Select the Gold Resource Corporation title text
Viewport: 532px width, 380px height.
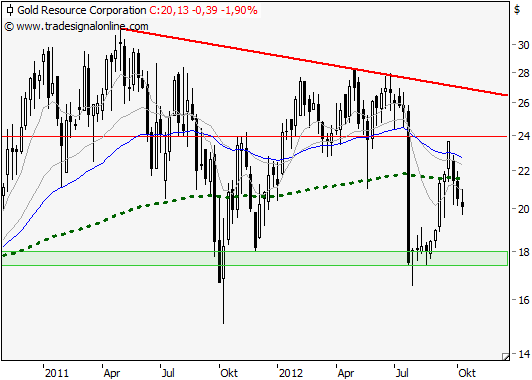pos(82,10)
